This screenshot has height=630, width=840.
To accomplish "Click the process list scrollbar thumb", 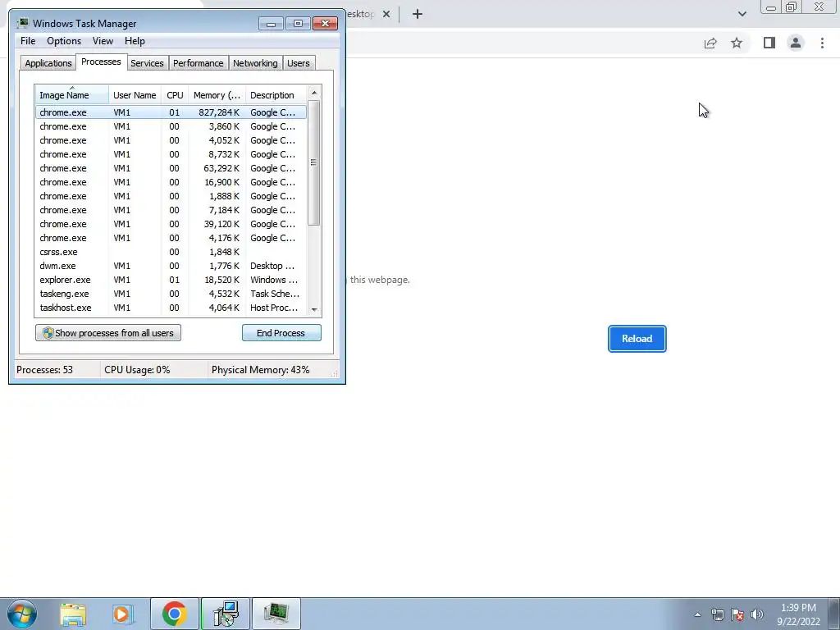I will click(314, 163).
